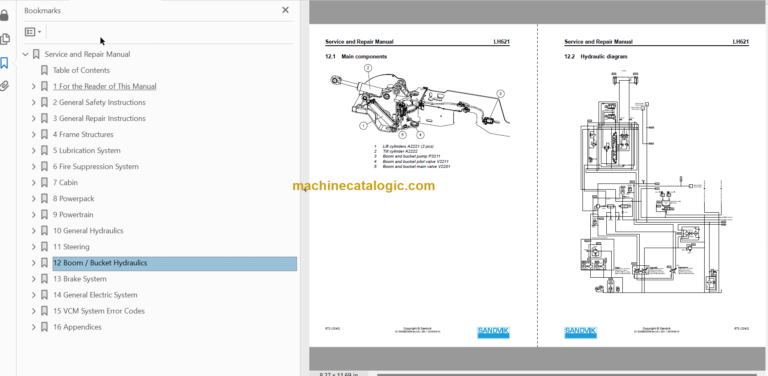Open the Table of Contents bookmark
Image resolution: width=768 pixels, height=376 pixels.
tap(81, 70)
